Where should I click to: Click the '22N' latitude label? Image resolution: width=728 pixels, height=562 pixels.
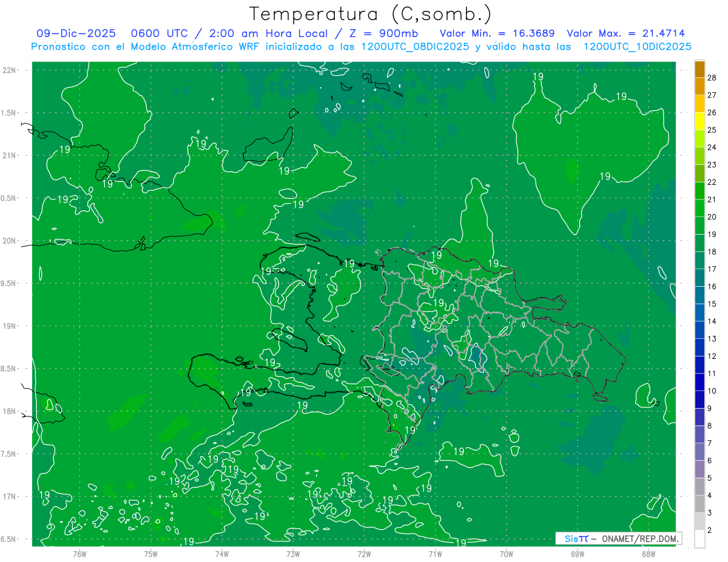(9, 70)
